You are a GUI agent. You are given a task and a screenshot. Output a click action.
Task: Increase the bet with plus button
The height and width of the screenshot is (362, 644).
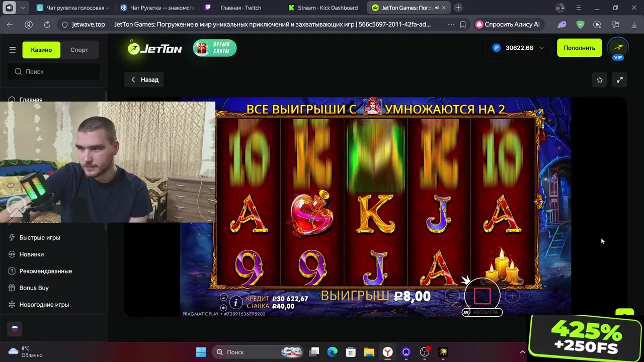click(x=512, y=296)
